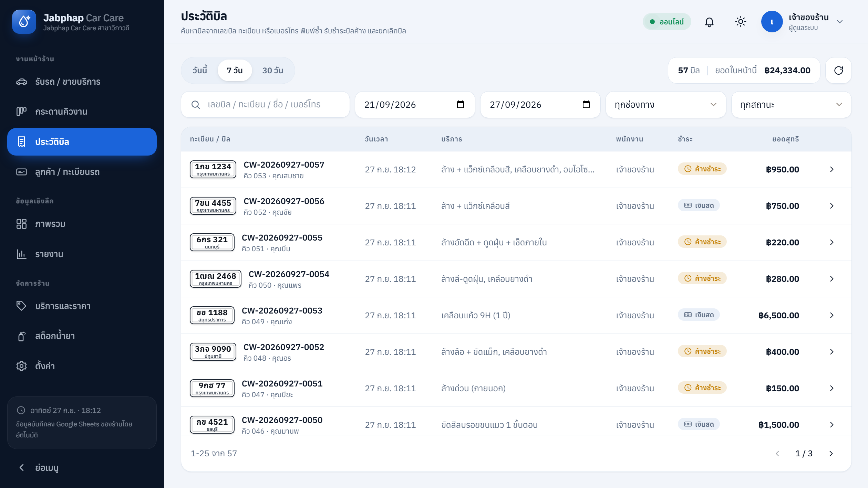
Task: Select the 7 วัน range tab
Action: tap(235, 71)
